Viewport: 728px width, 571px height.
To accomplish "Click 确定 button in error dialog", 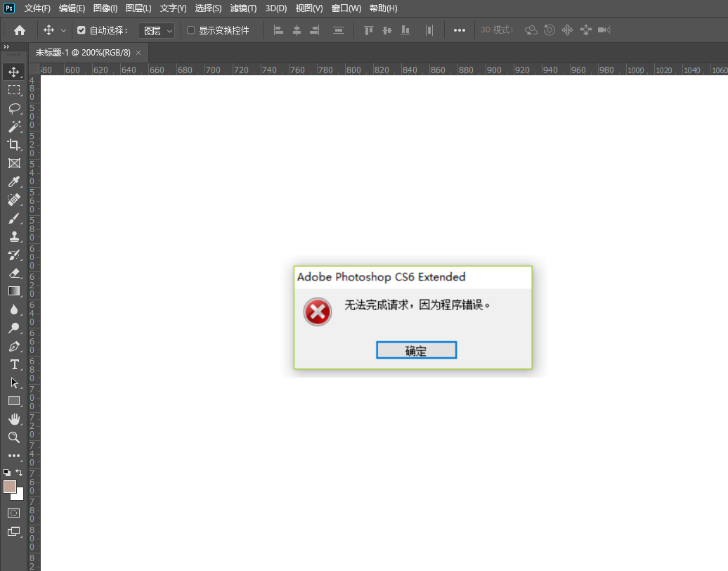I will [416, 350].
